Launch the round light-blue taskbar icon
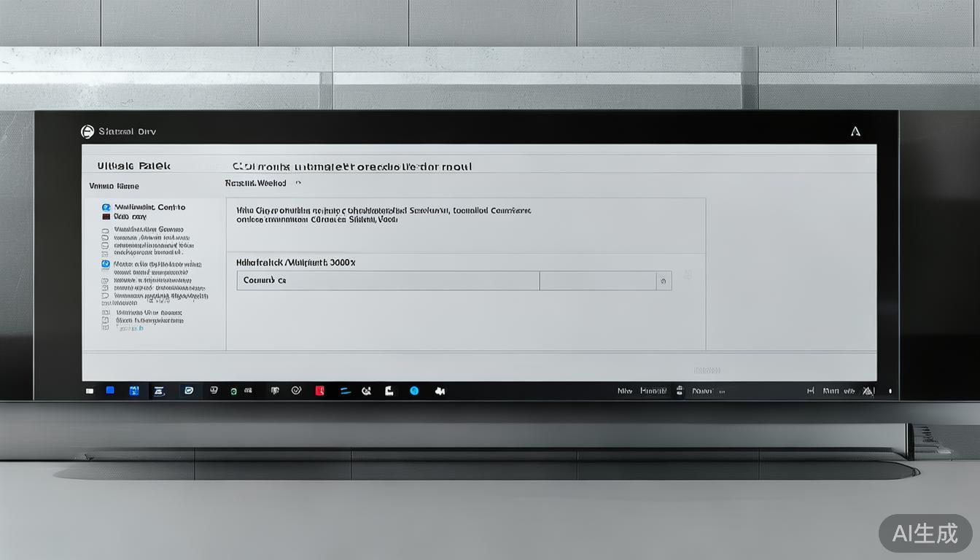 pyautogui.click(x=414, y=391)
